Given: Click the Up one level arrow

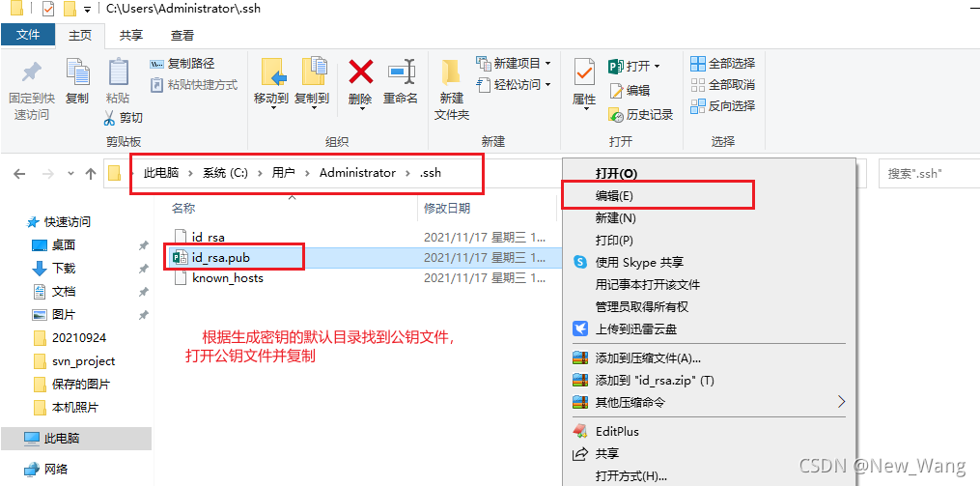Looking at the screenshot, I should (91, 173).
